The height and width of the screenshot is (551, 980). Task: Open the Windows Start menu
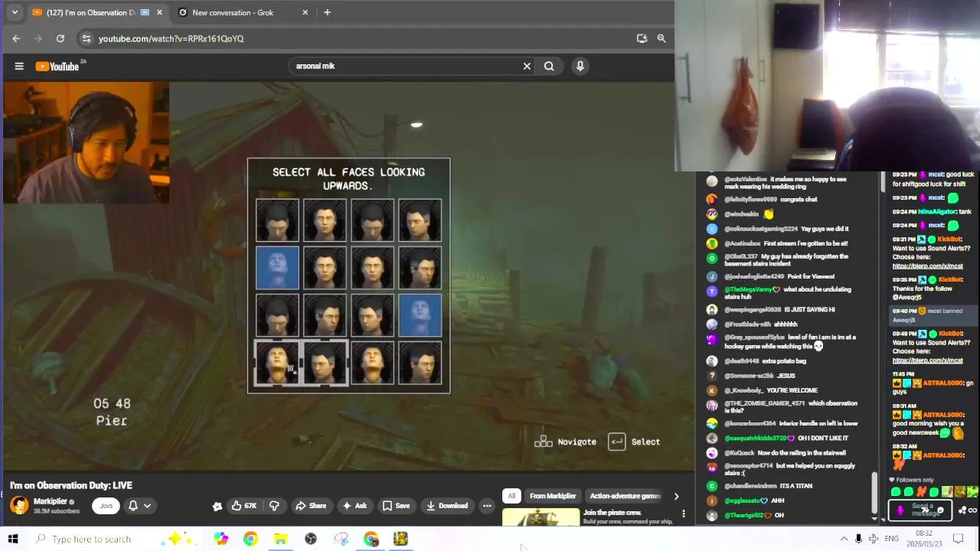pyautogui.click(x=13, y=539)
